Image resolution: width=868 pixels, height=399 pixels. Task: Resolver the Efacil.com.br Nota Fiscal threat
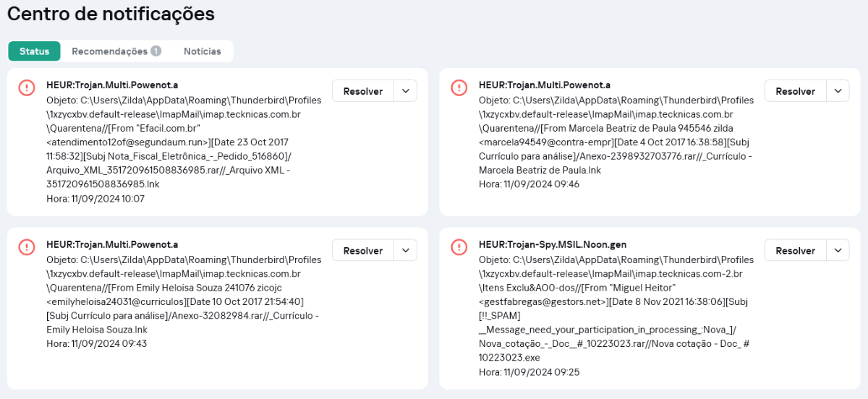pyautogui.click(x=363, y=91)
